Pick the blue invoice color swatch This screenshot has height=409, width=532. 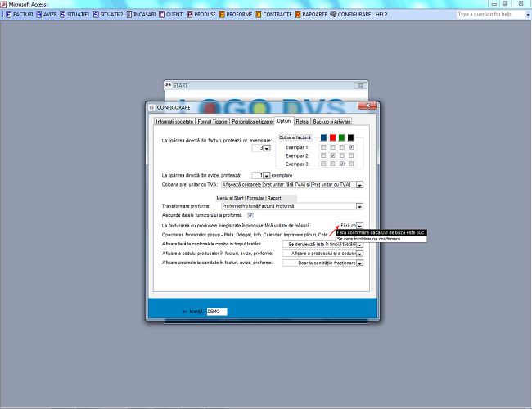pyautogui.click(x=323, y=137)
